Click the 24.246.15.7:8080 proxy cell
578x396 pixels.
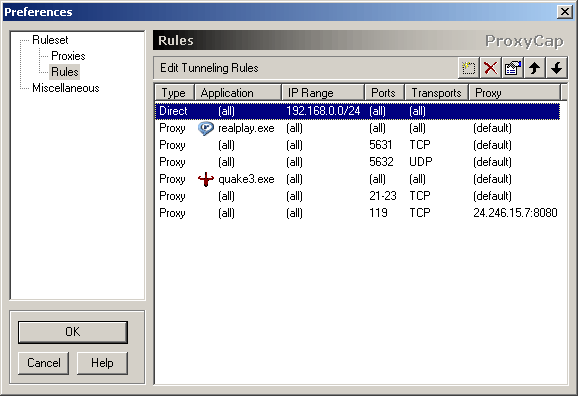(515, 213)
